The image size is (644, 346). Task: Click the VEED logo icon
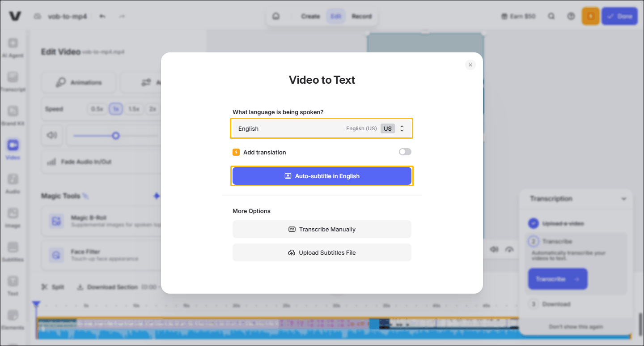tap(15, 16)
